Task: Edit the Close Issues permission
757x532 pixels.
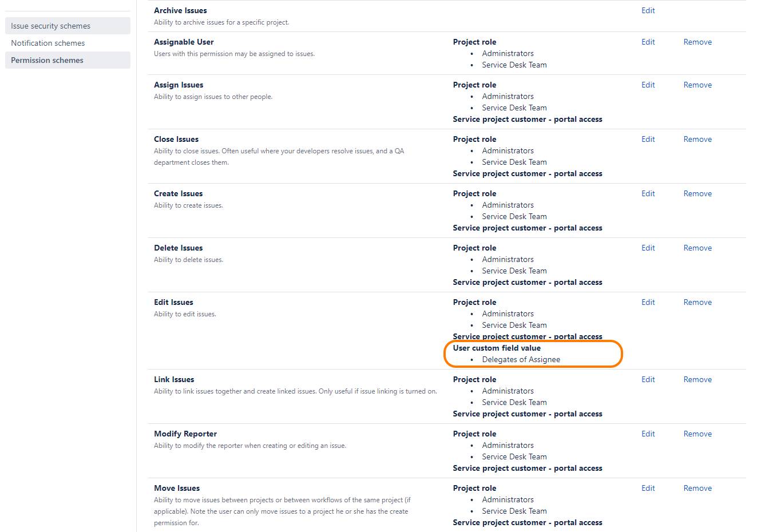Action: coord(648,139)
